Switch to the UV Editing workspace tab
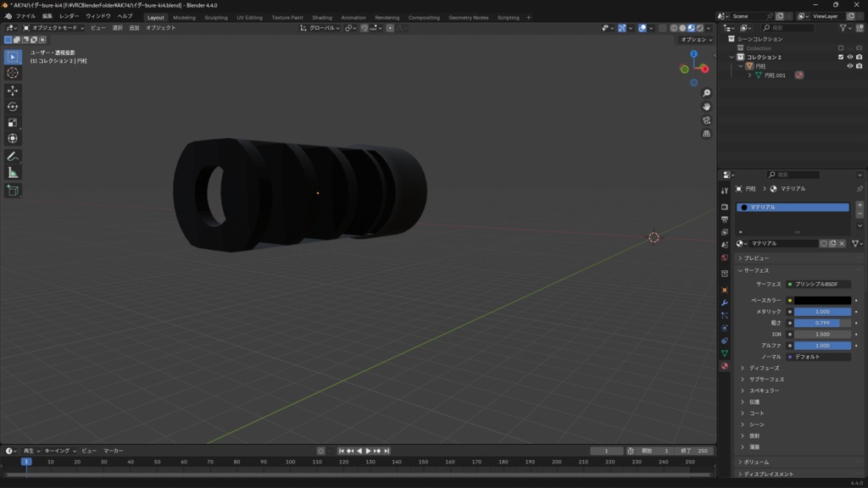The image size is (868, 488). [250, 18]
